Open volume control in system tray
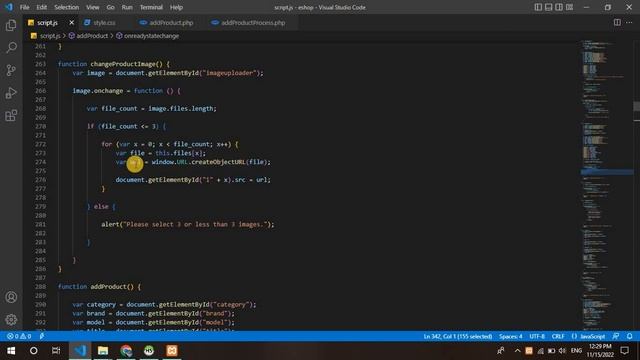Viewport: 640px width, 360px height. (562, 351)
